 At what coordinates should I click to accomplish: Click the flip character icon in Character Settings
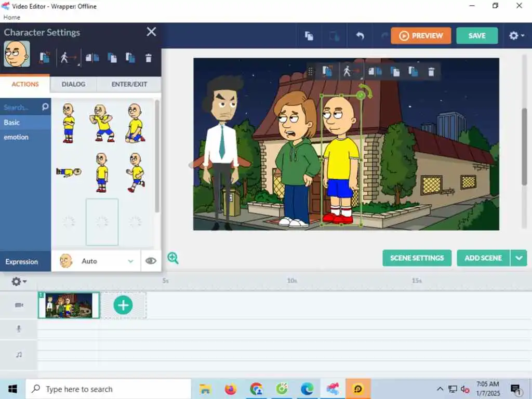click(x=92, y=58)
